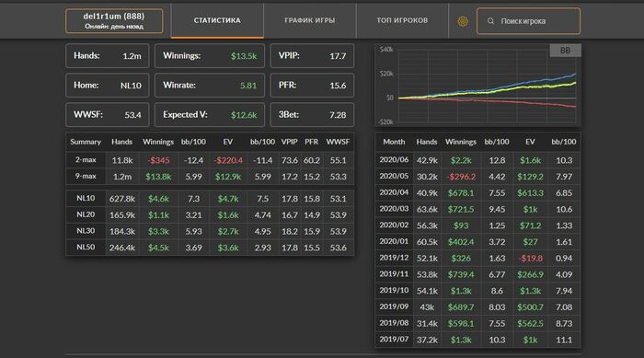Click the WWSF column header in summary table
The image size is (644, 358).
(338, 142)
